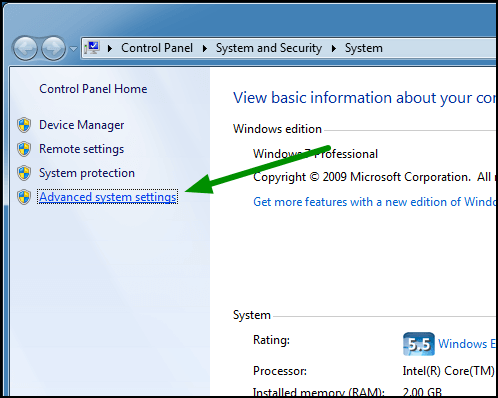
Task: Click shield icon beside Device Manager
Action: tap(24, 125)
